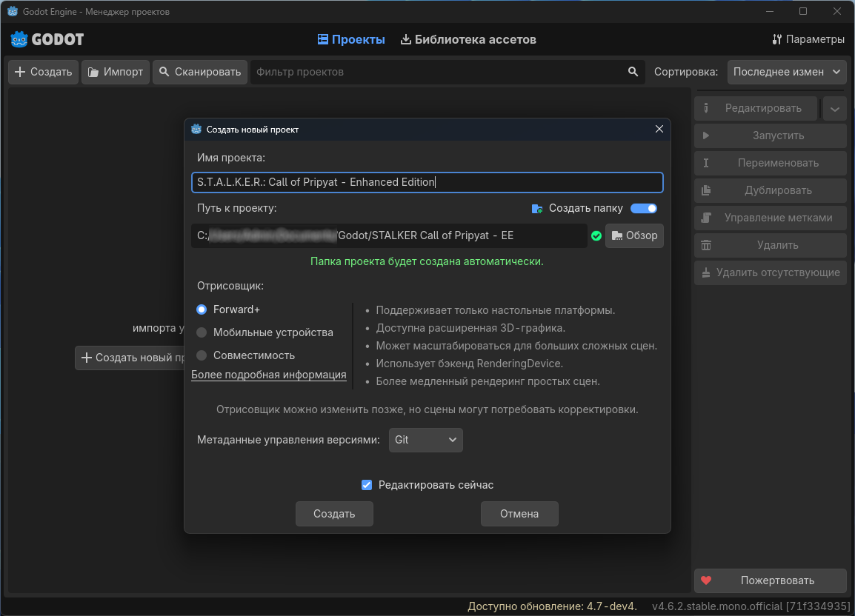The image size is (855, 616).
Task: Select the Совместимость renderer
Action: pyautogui.click(x=246, y=355)
